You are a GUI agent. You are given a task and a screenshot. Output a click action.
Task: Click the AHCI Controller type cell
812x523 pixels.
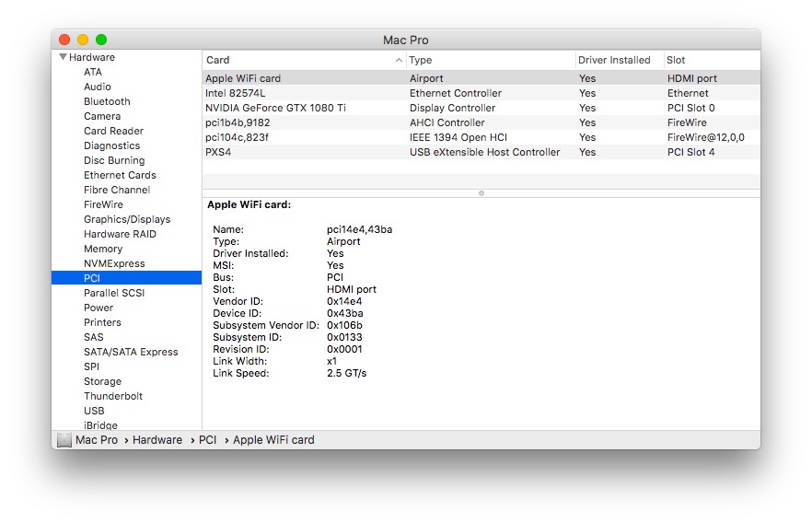point(447,122)
